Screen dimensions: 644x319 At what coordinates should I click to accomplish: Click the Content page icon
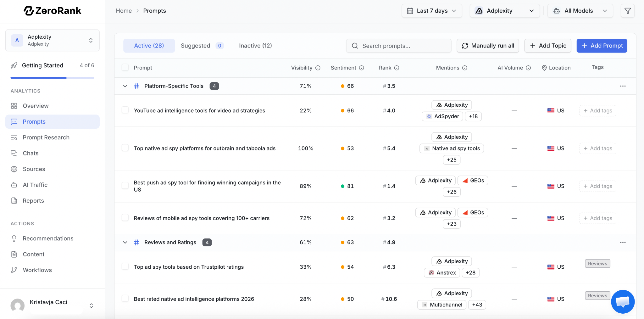coord(14,254)
